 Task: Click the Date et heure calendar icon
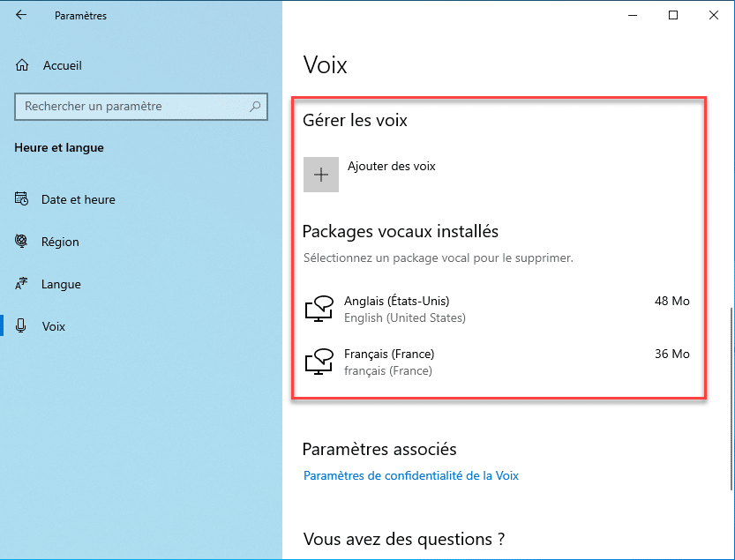pos(22,199)
